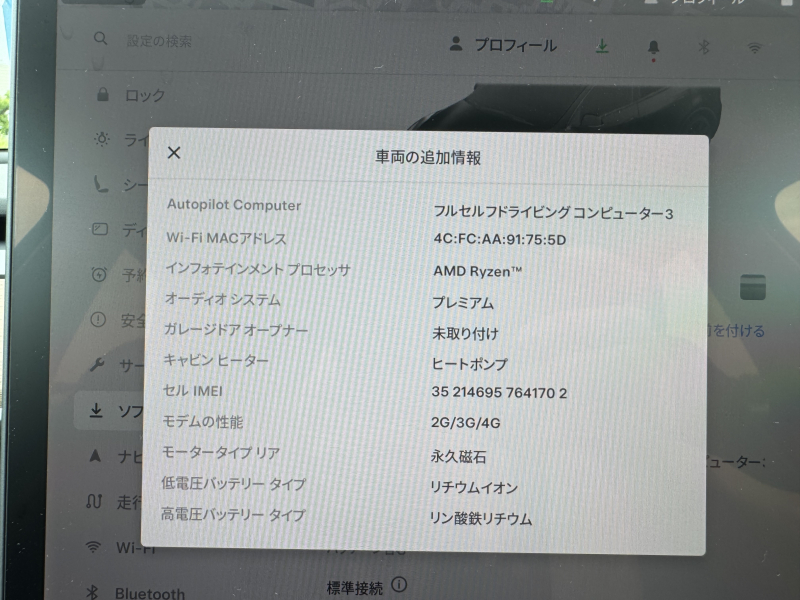Image resolution: width=800 pixels, height=600 pixels.
Task: Open the Wi-Fi settings in sidebar
Action: coord(120,547)
